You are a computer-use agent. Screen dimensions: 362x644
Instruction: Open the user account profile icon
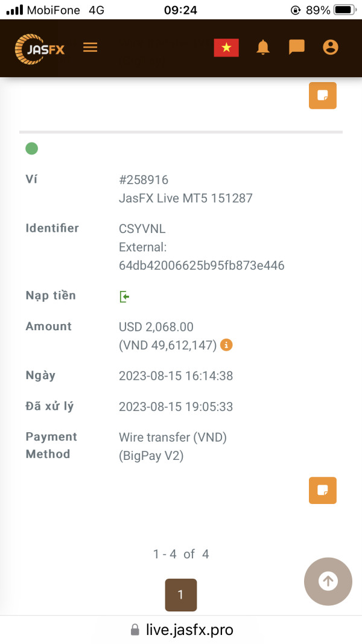(x=331, y=47)
